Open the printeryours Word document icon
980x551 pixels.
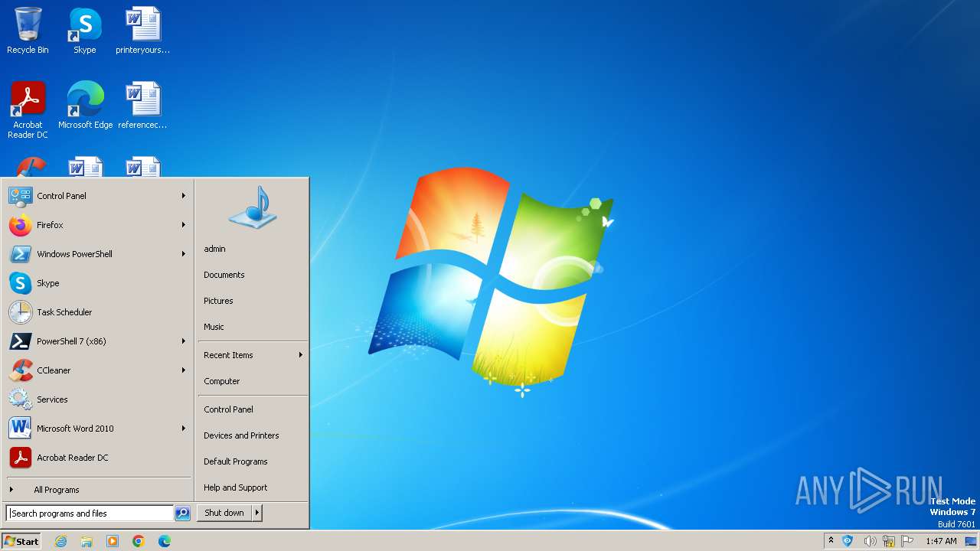142,31
